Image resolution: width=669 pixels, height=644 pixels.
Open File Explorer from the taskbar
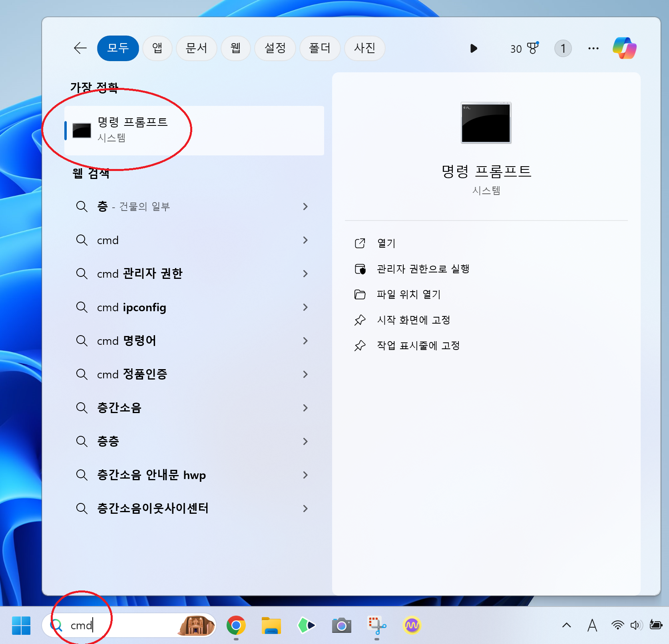coord(271,625)
